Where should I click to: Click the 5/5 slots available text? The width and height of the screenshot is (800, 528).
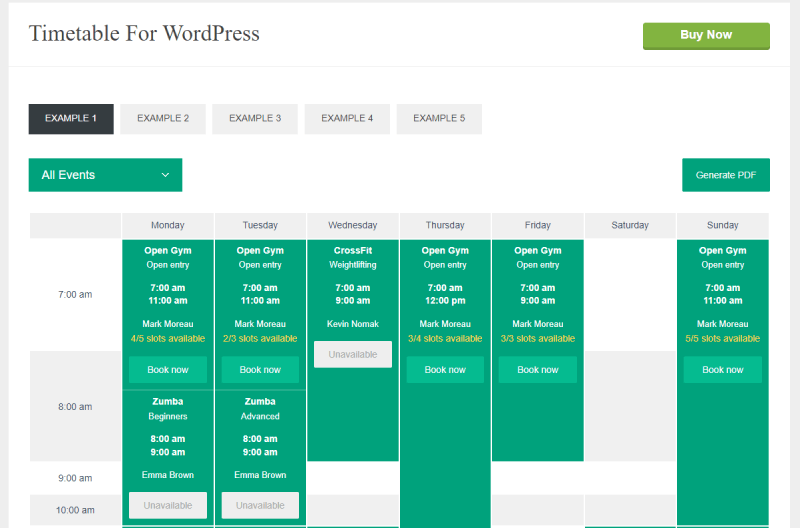(x=722, y=339)
